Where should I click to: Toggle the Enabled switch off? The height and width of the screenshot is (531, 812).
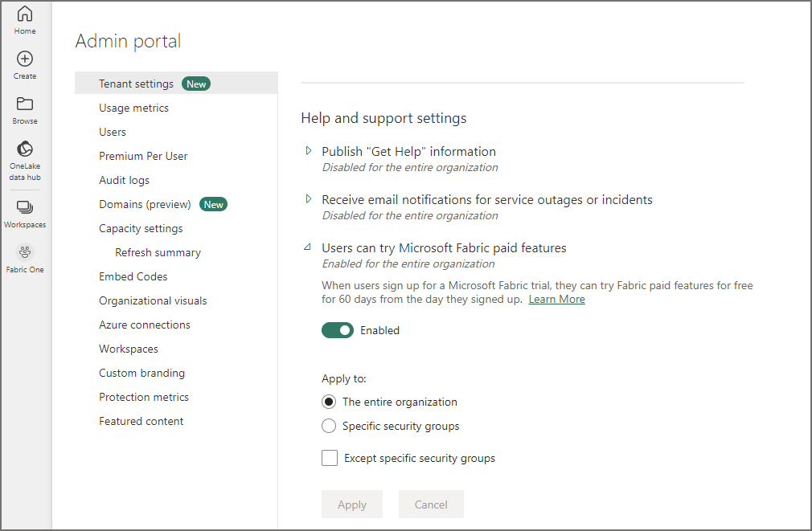(337, 330)
